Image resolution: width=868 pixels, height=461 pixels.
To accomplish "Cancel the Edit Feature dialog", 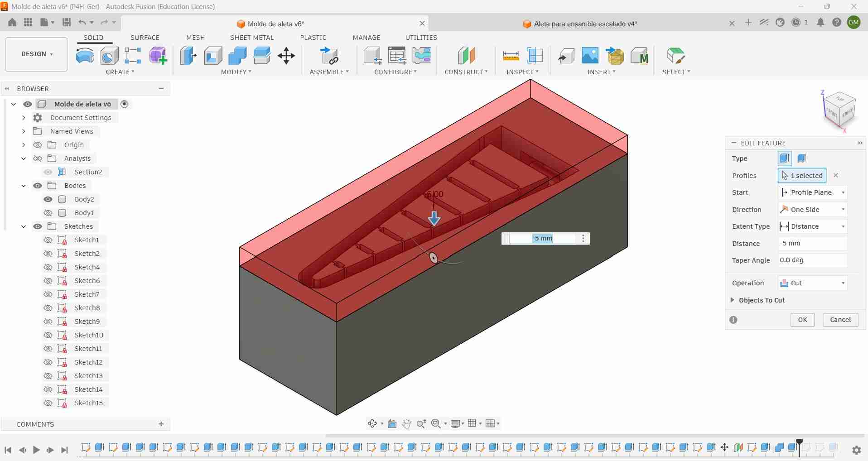I will tap(840, 320).
